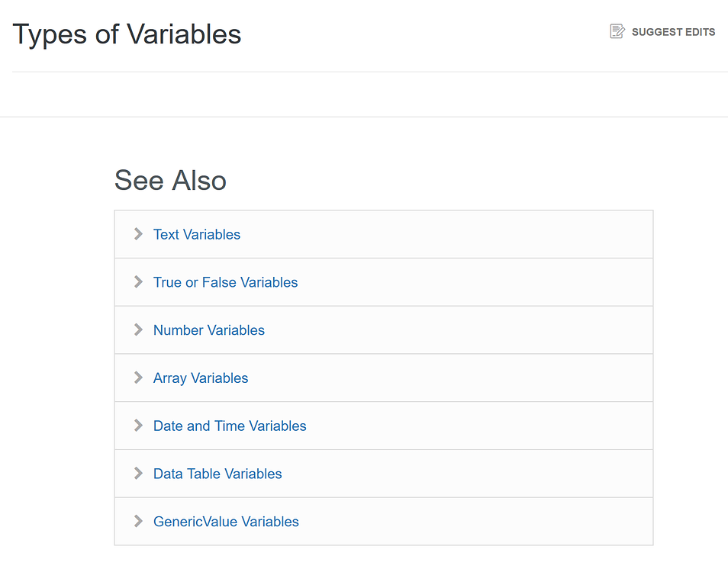Select the chevron icon beside Text Variables
This screenshot has width=728, height=572.
click(138, 234)
